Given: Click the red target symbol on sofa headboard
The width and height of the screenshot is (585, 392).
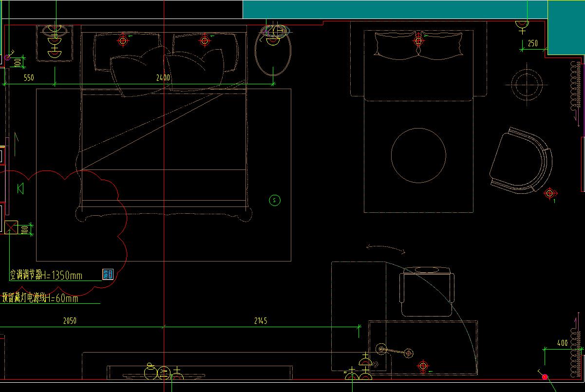Looking at the screenshot, I should [x=418, y=41].
